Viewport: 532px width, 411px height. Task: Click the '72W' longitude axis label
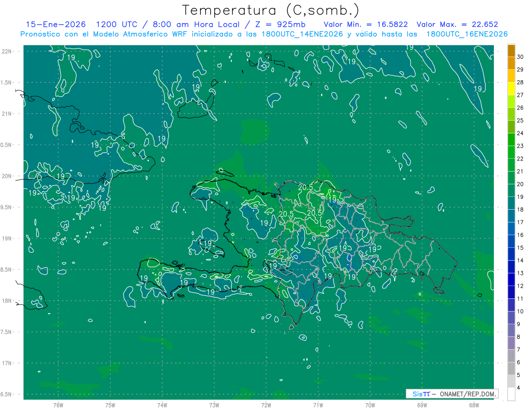(266, 405)
